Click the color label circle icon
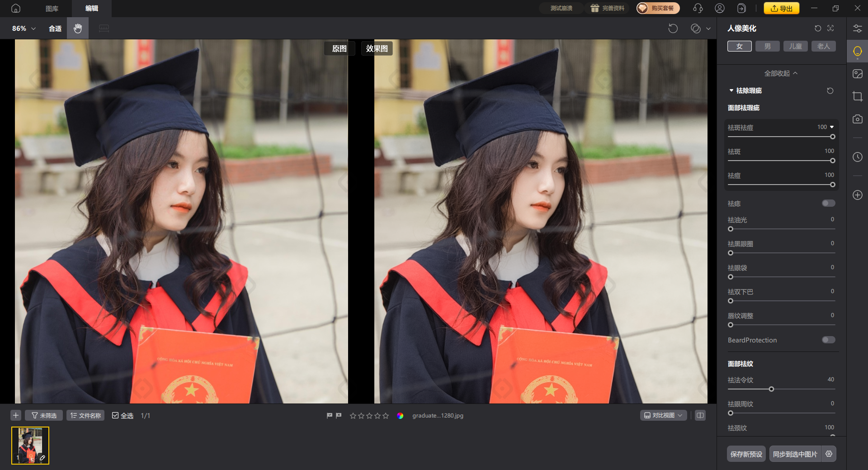This screenshot has height=470, width=868. 400,416
